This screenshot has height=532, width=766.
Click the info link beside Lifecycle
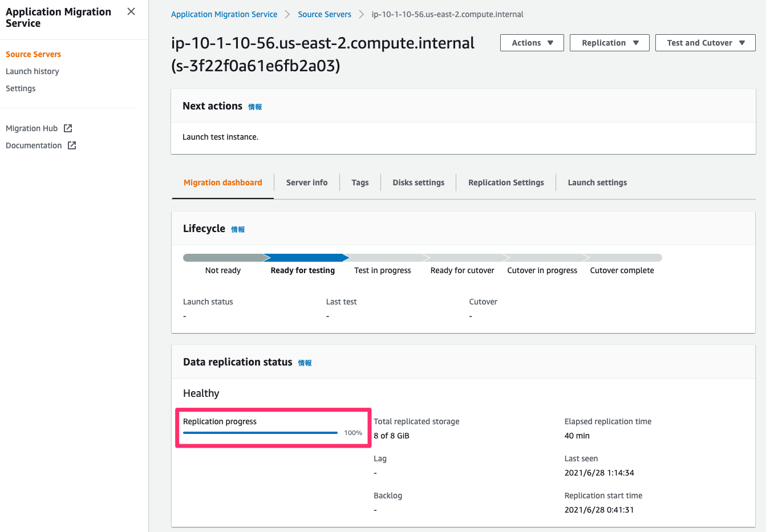coord(238,229)
